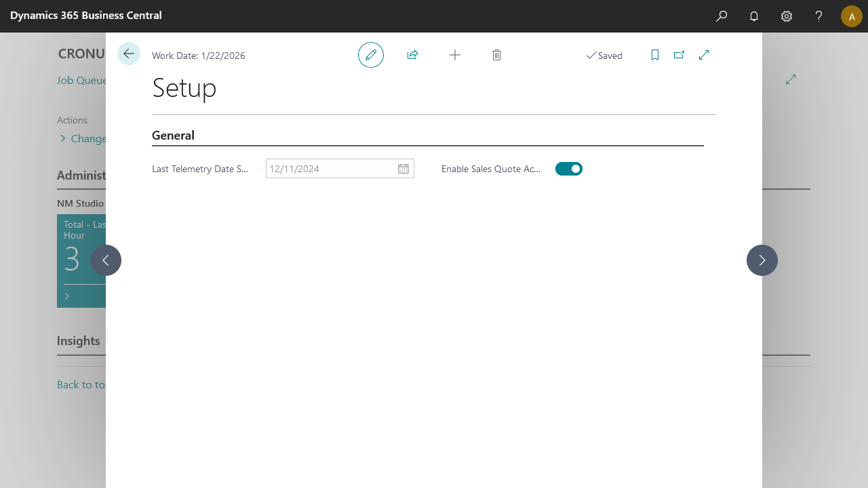Screen dimensions: 868x488
Task: Open the user account avatar A
Action: [x=852, y=16]
